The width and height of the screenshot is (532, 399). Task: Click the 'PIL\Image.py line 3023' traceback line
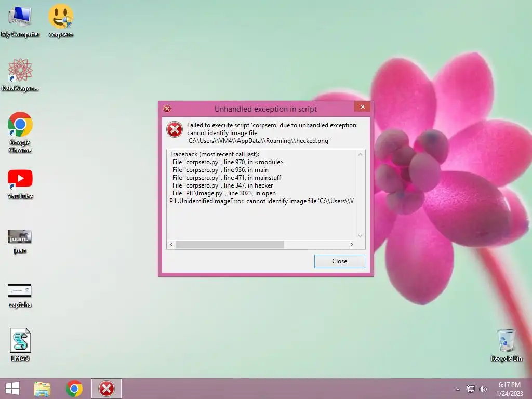pyautogui.click(x=224, y=193)
